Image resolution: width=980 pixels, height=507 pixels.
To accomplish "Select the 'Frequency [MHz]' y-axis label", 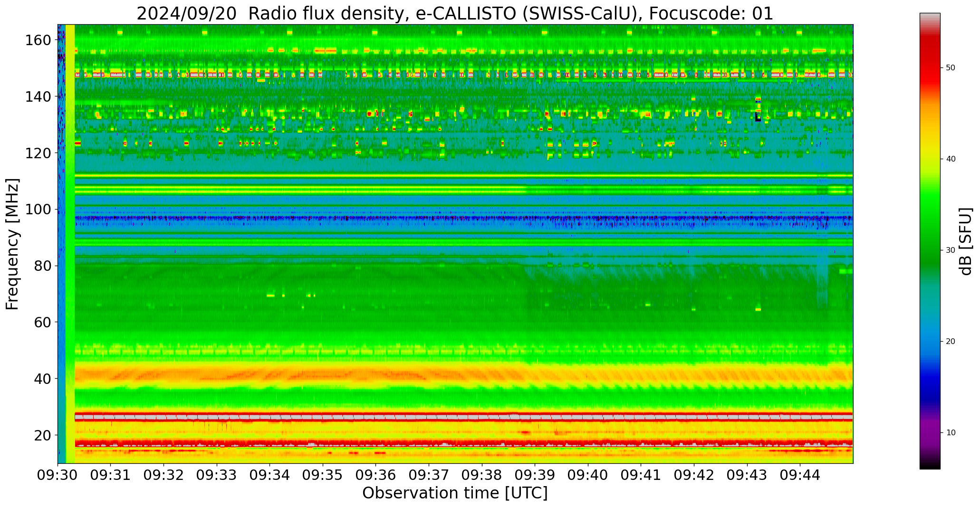I will [13, 244].
